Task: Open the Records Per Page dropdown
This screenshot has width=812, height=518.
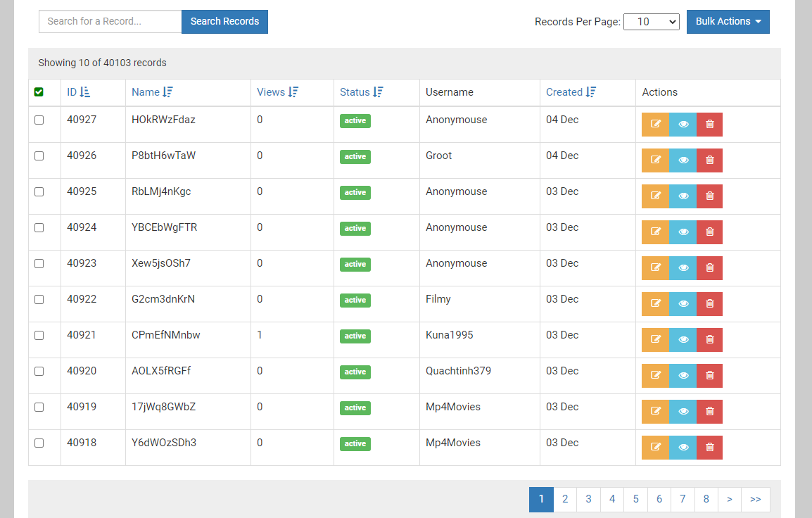Action: (x=651, y=21)
